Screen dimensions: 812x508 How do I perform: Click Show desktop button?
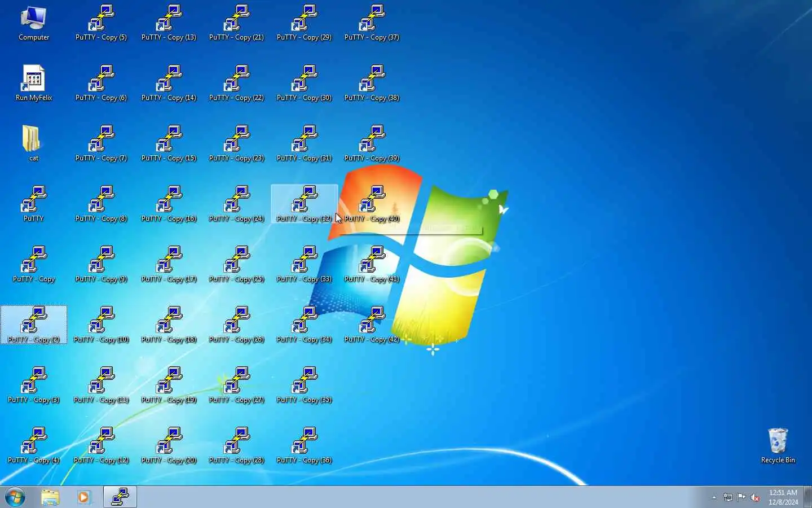coord(807,497)
